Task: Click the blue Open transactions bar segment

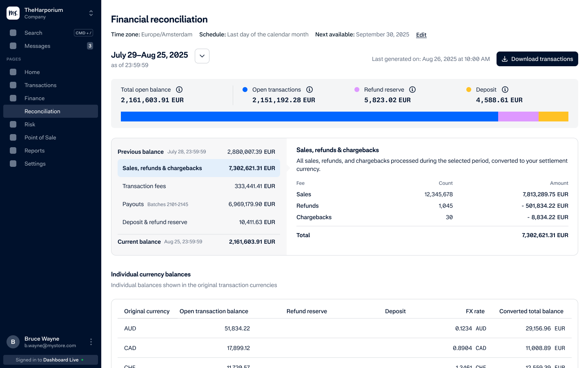Action: click(x=310, y=117)
